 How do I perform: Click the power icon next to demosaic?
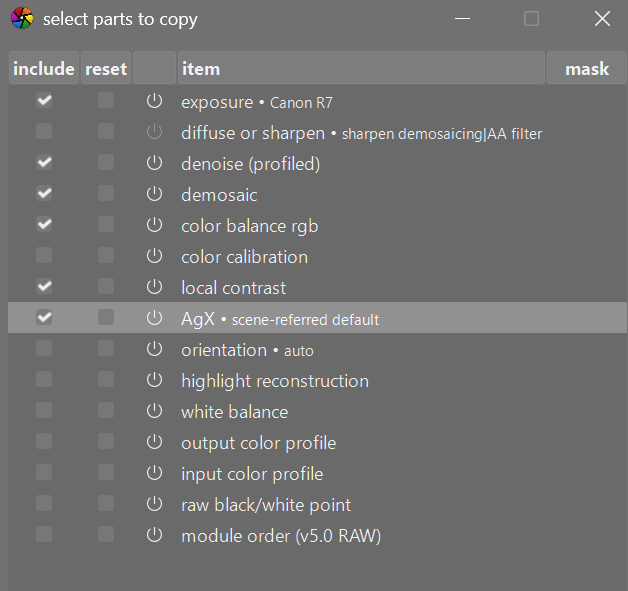tap(154, 194)
